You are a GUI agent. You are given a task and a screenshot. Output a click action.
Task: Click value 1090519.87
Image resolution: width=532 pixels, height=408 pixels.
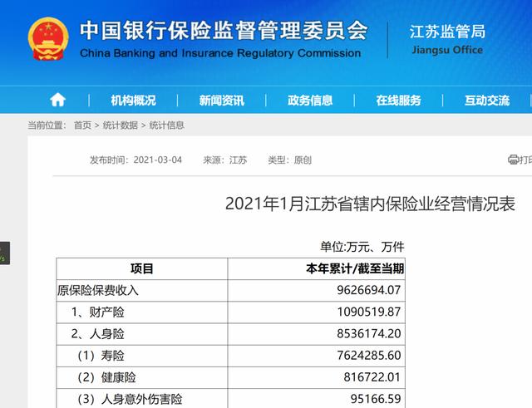click(369, 312)
